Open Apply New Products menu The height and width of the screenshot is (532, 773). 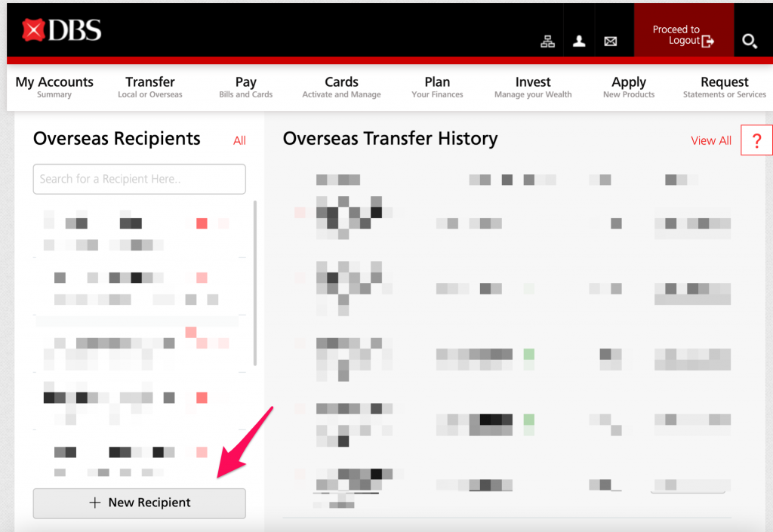click(629, 87)
